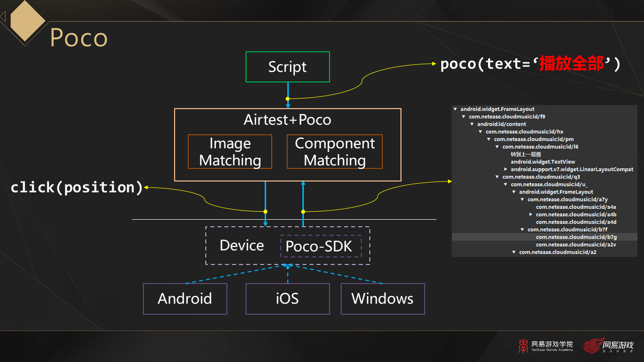644x362 pixels.
Task: Select the com.netease.cloudmusic:id/a2v tree item
Action: (x=576, y=245)
